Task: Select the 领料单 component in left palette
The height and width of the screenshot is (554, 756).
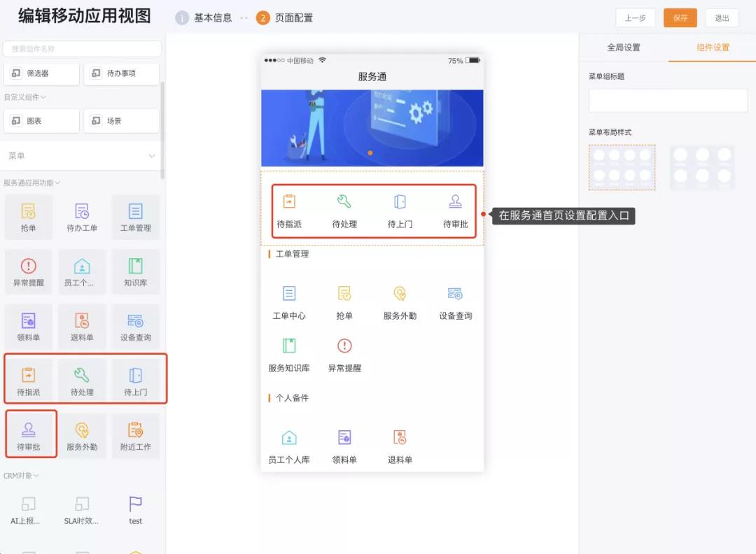Action: coord(29,327)
